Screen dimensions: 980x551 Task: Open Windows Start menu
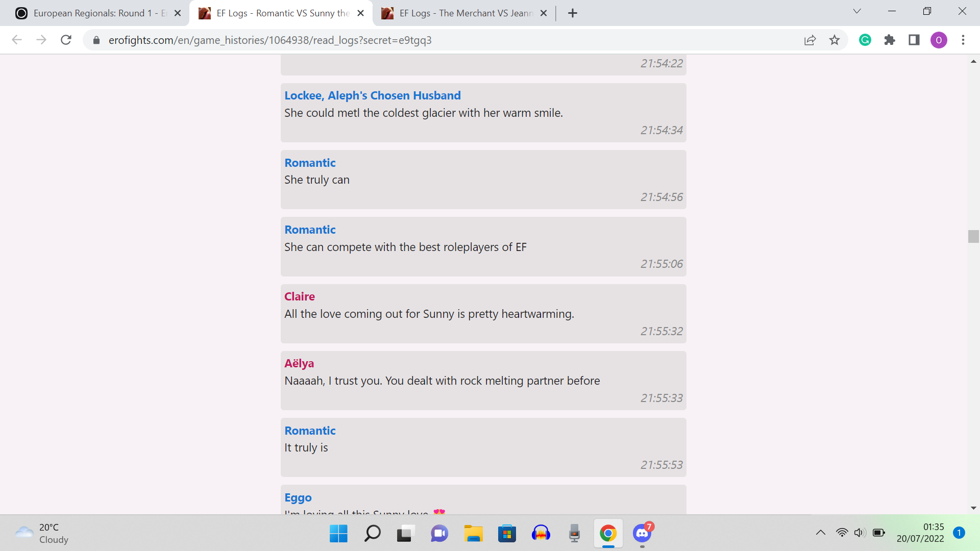338,534
